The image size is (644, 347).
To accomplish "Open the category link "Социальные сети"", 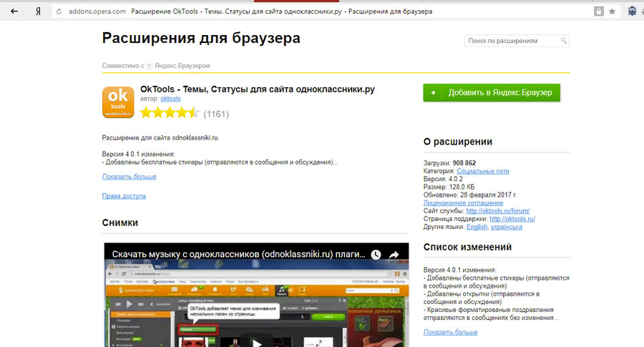I will point(482,171).
